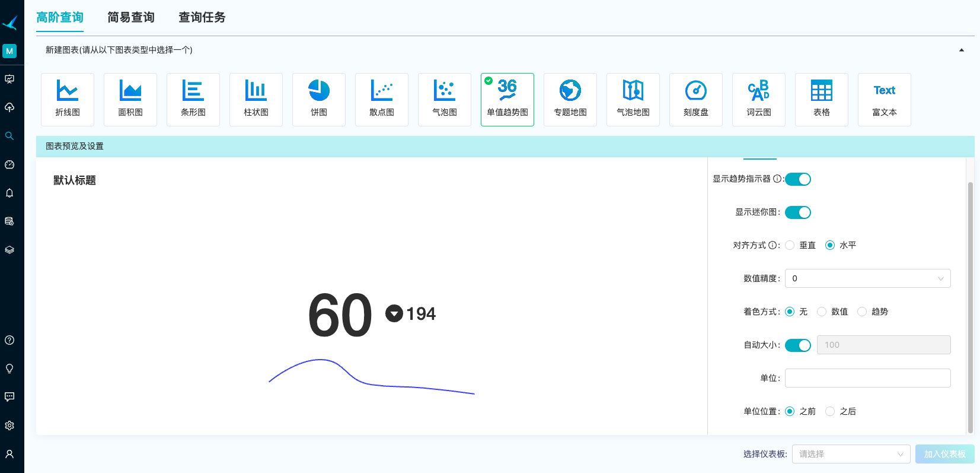
Task: Open the 选择仪表板 dashboard dropdown
Action: [x=851, y=454]
